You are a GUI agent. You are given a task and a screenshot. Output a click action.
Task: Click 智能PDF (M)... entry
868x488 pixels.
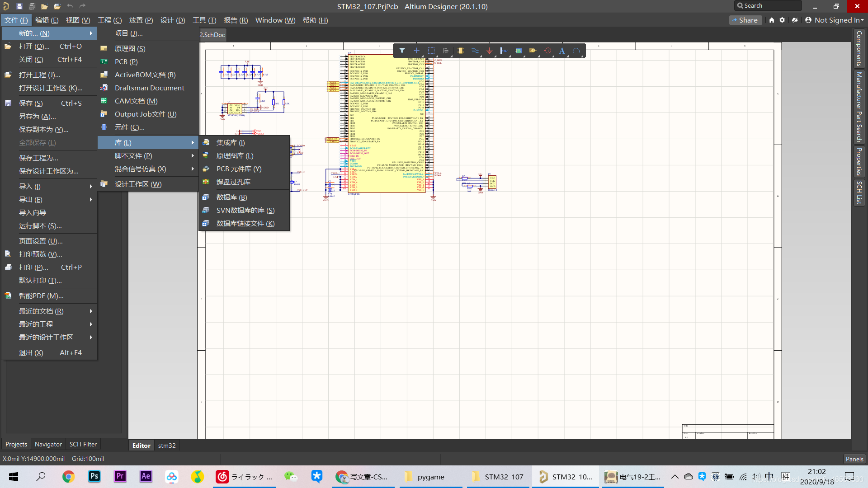tap(49, 296)
